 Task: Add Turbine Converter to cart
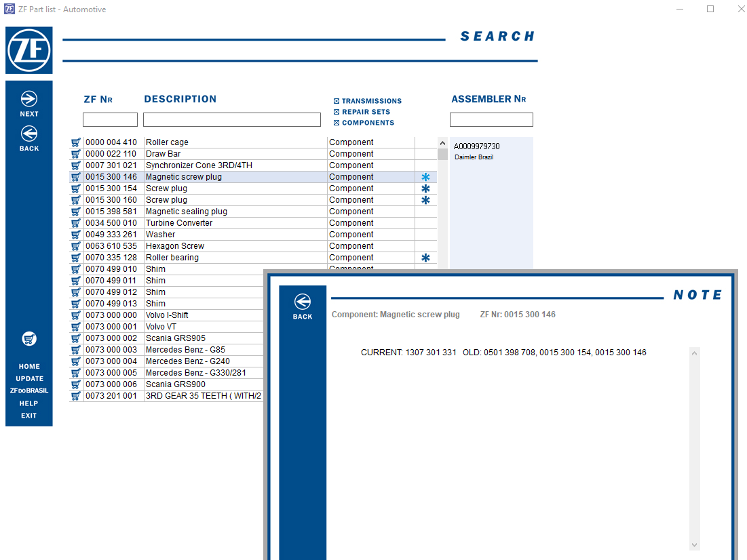click(76, 223)
